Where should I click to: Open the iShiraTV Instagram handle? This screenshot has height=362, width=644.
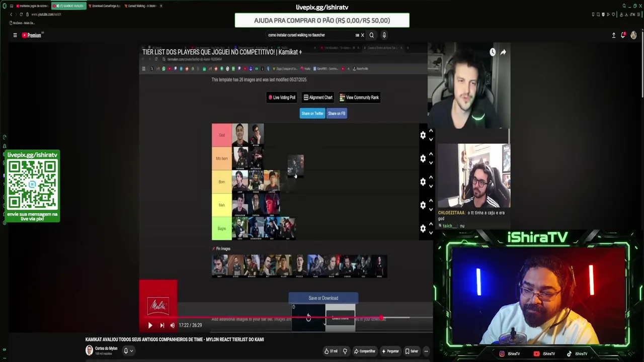510,354
